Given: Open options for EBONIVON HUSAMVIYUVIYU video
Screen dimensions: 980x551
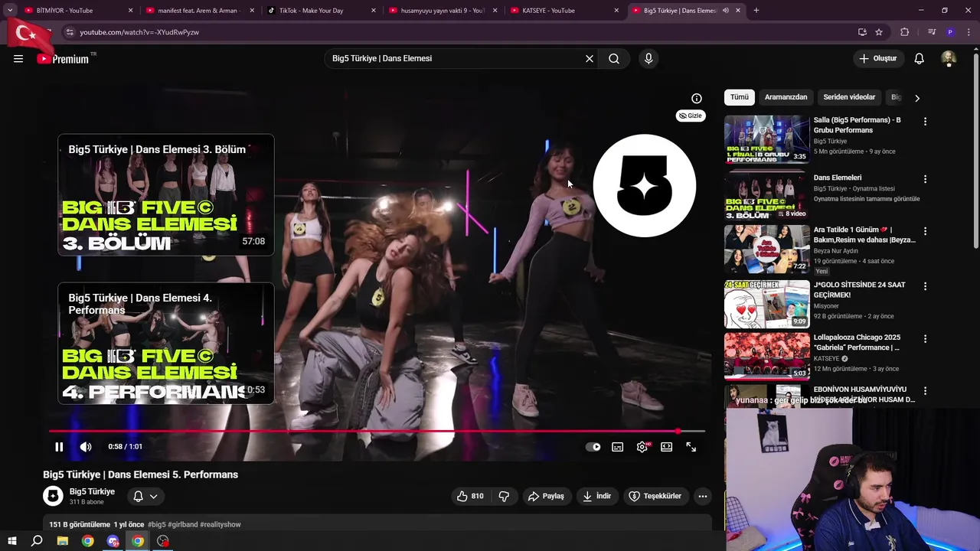Looking at the screenshot, I should pos(925,391).
